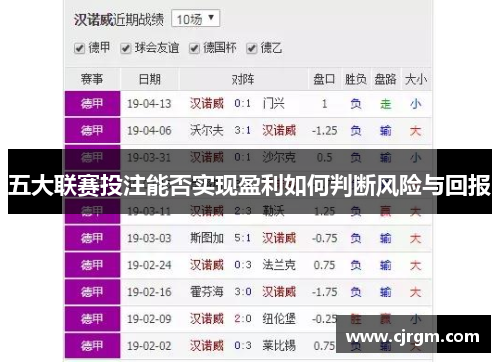
Task: Uncheck the 德乙 checkbox
Action: tap(251, 49)
